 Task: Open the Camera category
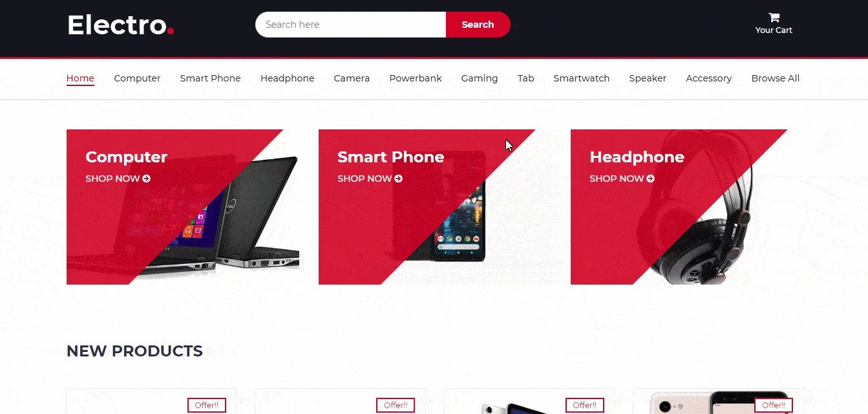352,78
